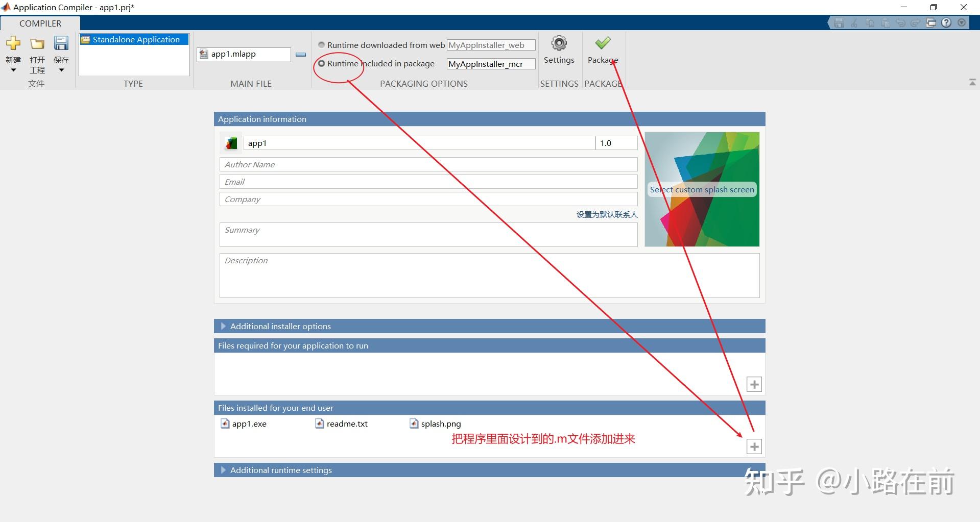Select Standalone Application type
980x522 pixels.
pyautogui.click(x=134, y=39)
